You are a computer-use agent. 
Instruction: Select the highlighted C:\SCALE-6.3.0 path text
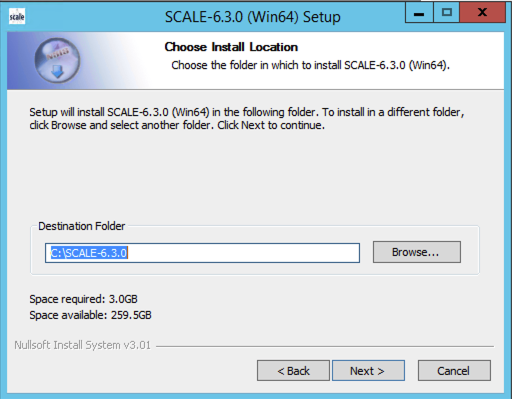(x=89, y=253)
